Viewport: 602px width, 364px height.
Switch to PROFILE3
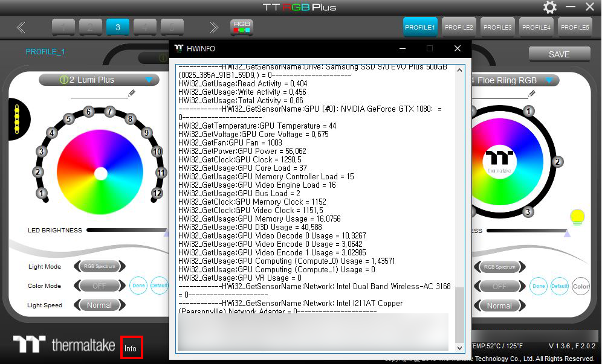tap(497, 27)
